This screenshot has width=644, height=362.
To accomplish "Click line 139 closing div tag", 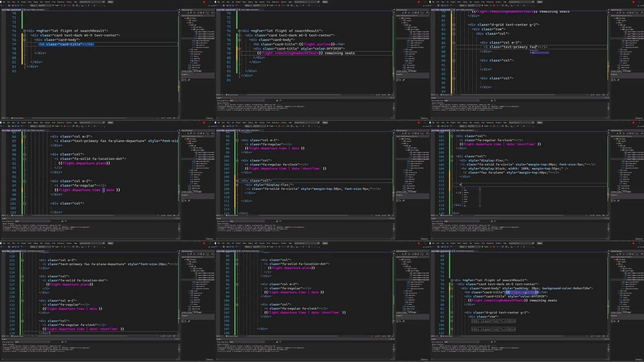I will click(44, 333).
